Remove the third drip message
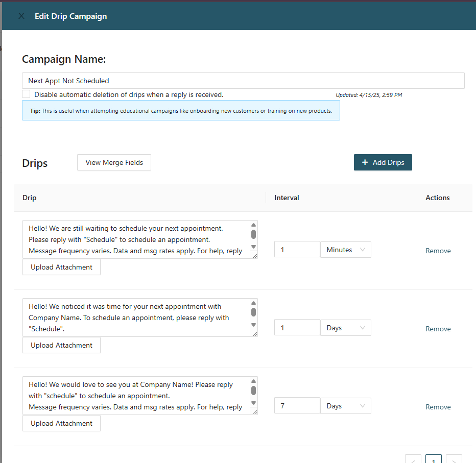The height and width of the screenshot is (463, 476). [x=438, y=407]
